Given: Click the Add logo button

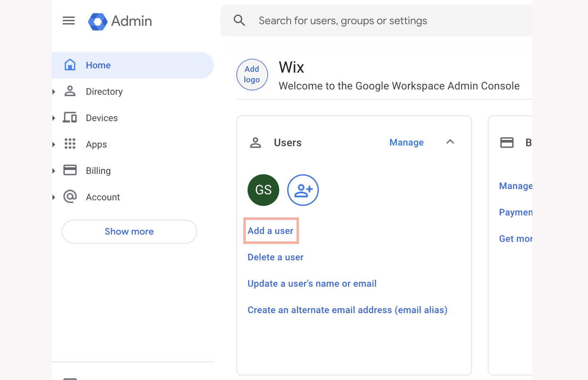Looking at the screenshot, I should tap(252, 74).
